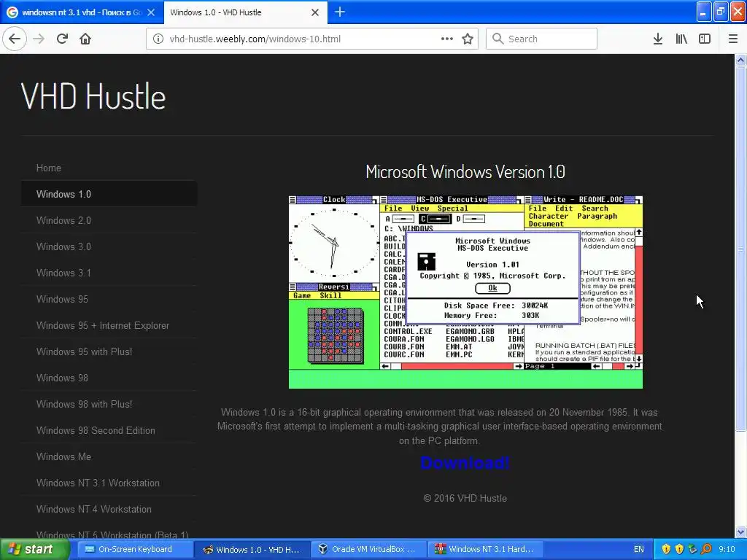The width and height of the screenshot is (747, 560).
Task: Switch to Windows NT 3.1 Hard... taskbar item
Action: tap(484, 549)
